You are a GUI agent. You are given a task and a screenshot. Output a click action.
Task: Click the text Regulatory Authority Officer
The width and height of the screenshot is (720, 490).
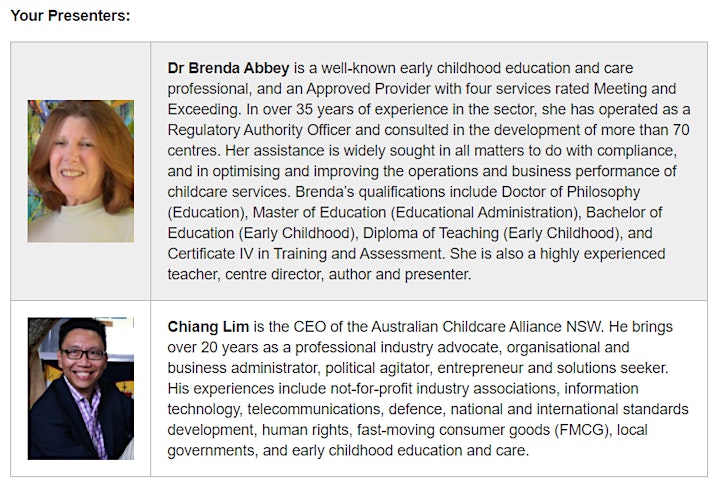point(259,130)
